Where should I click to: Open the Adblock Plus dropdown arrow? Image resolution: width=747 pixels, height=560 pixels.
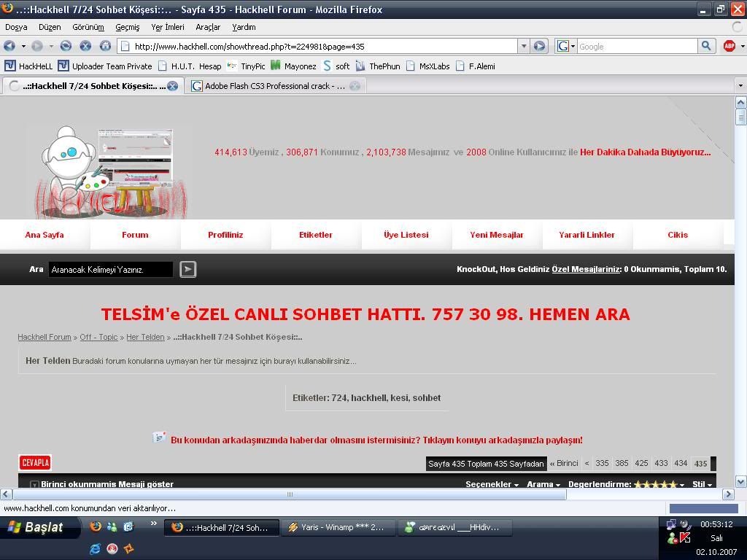[x=742, y=46]
